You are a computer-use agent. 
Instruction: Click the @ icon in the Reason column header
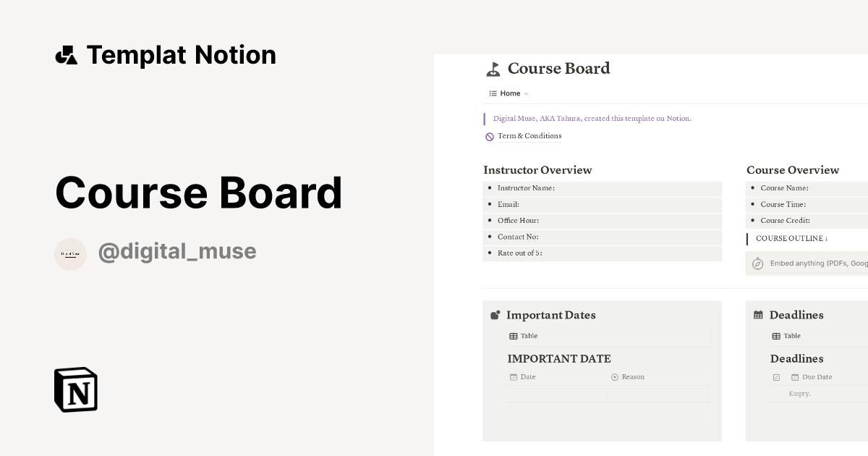(614, 376)
